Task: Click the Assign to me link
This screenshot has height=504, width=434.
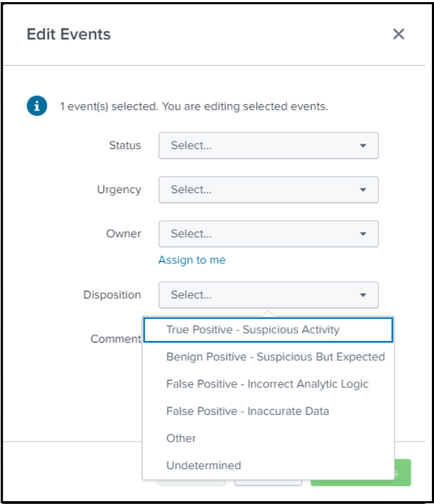Action: [192, 260]
